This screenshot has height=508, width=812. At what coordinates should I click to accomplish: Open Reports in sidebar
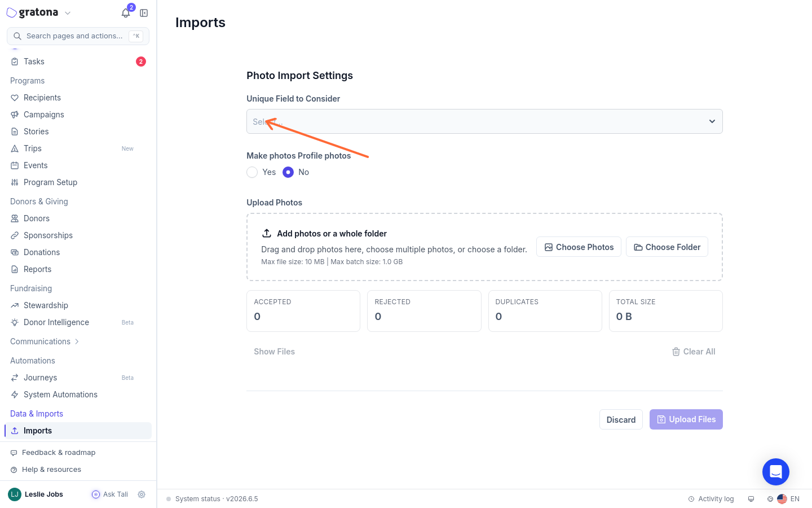(78, 269)
